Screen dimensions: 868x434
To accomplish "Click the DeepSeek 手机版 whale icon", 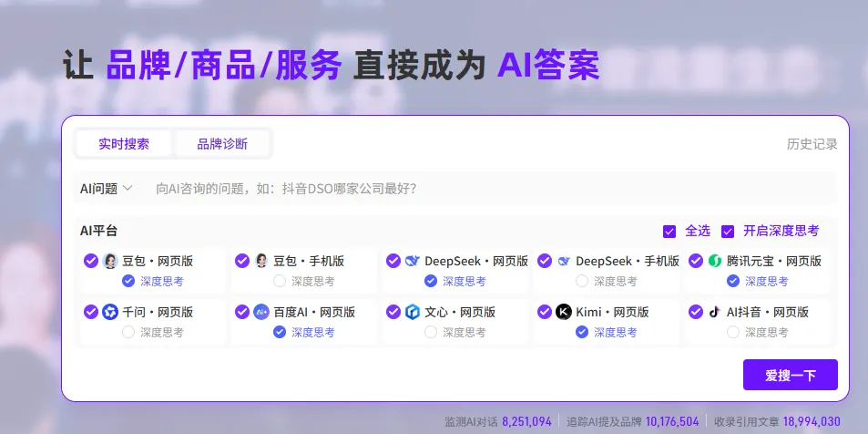I will 564,261.
